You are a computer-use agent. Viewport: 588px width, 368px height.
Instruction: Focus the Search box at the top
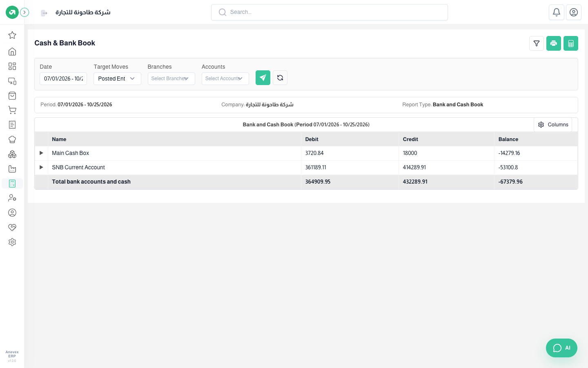coord(330,12)
